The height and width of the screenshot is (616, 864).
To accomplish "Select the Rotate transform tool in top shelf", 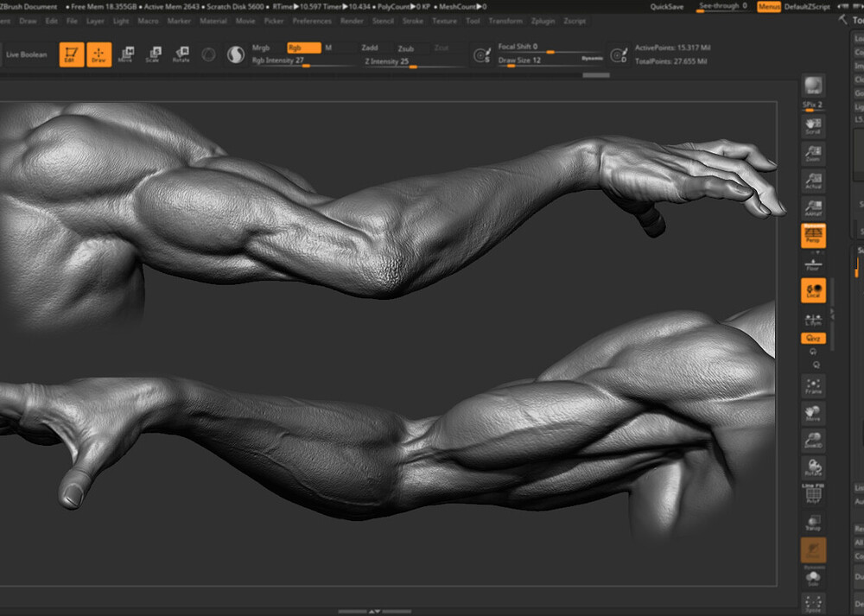I will pos(181,54).
